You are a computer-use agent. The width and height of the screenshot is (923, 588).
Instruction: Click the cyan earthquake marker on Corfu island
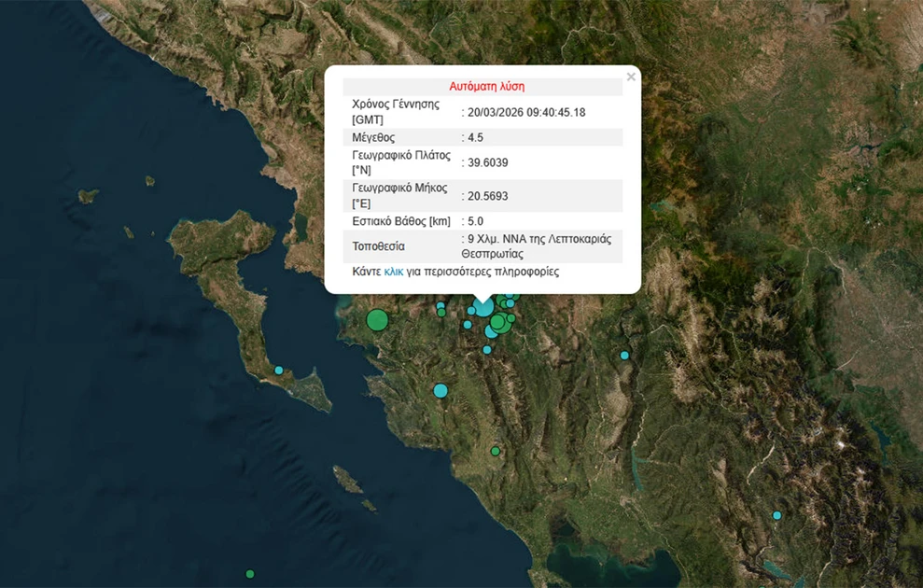278,371
